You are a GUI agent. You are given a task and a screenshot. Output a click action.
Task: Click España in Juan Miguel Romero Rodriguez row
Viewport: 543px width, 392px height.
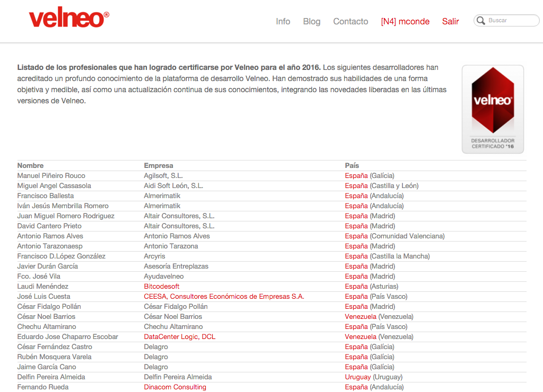point(356,216)
